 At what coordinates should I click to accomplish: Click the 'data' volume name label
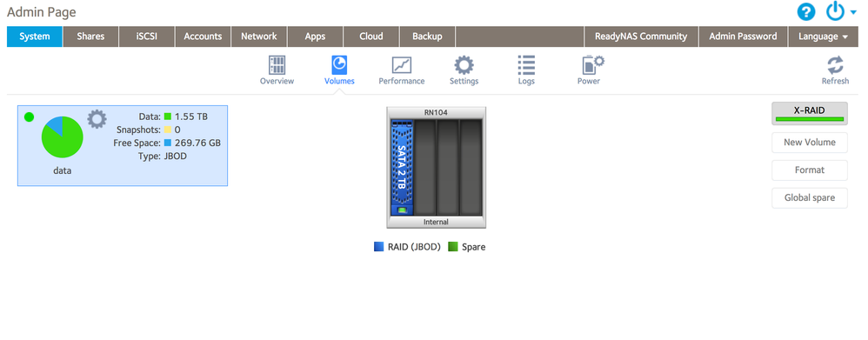click(x=62, y=170)
